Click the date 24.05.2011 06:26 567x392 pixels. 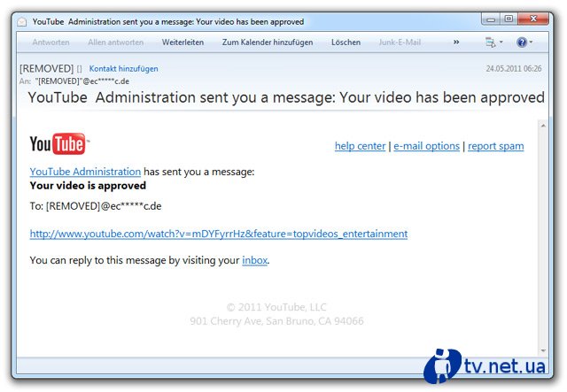[x=514, y=69]
